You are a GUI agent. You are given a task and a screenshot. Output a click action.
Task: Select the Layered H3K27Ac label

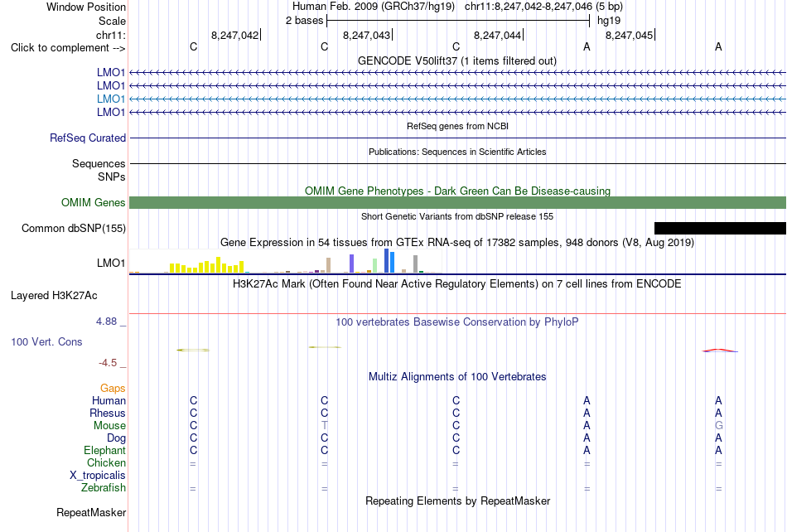coord(54,296)
